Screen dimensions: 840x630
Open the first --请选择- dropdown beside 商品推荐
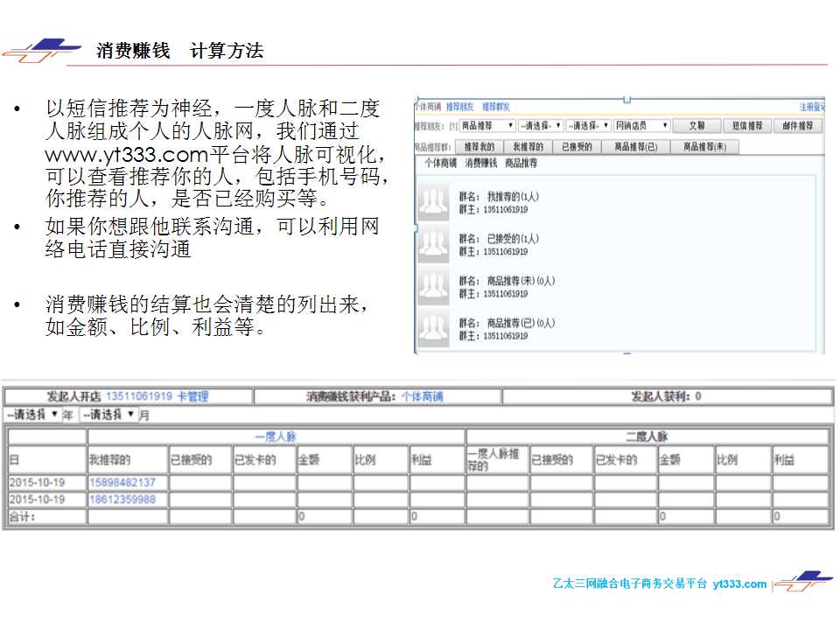pos(541,126)
